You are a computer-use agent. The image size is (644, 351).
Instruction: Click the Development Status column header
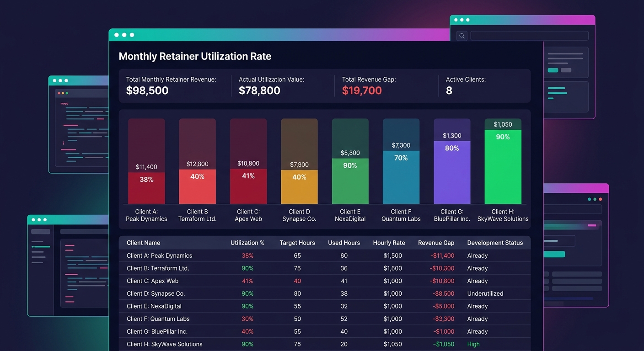click(x=494, y=243)
